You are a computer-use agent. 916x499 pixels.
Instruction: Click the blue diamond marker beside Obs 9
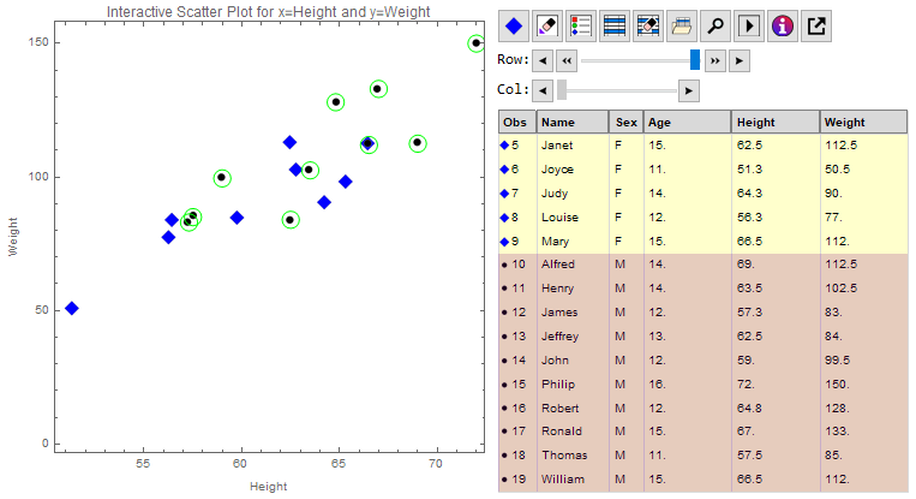coord(505,241)
